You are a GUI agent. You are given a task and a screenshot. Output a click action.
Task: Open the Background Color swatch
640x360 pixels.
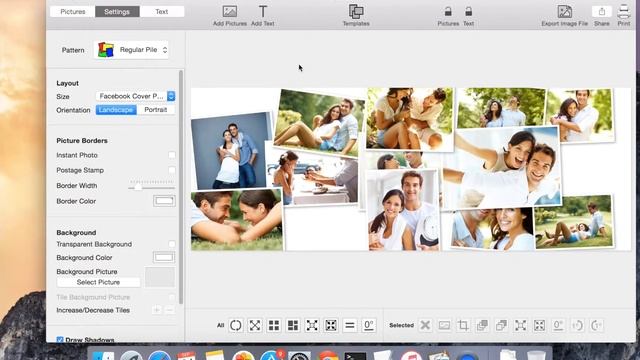pyautogui.click(x=164, y=257)
